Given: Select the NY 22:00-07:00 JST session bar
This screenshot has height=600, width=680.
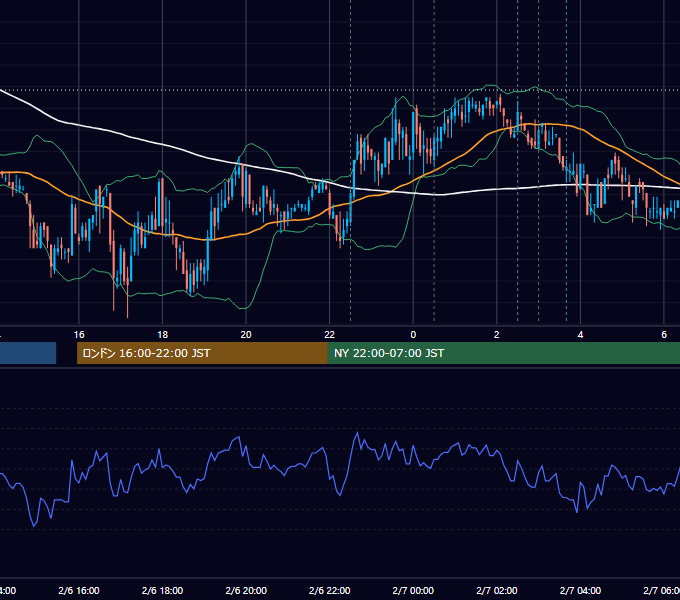Looking at the screenshot, I should 503,353.
